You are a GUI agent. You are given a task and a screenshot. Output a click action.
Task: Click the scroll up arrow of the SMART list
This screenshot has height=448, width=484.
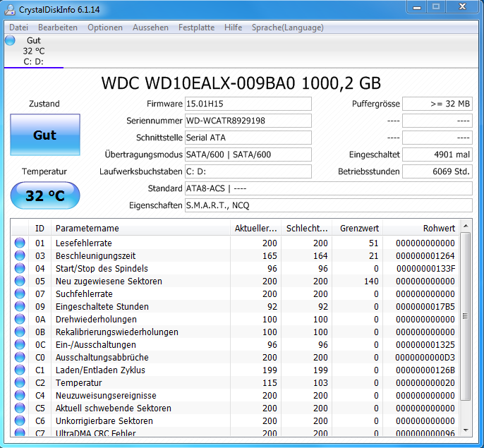466,226
